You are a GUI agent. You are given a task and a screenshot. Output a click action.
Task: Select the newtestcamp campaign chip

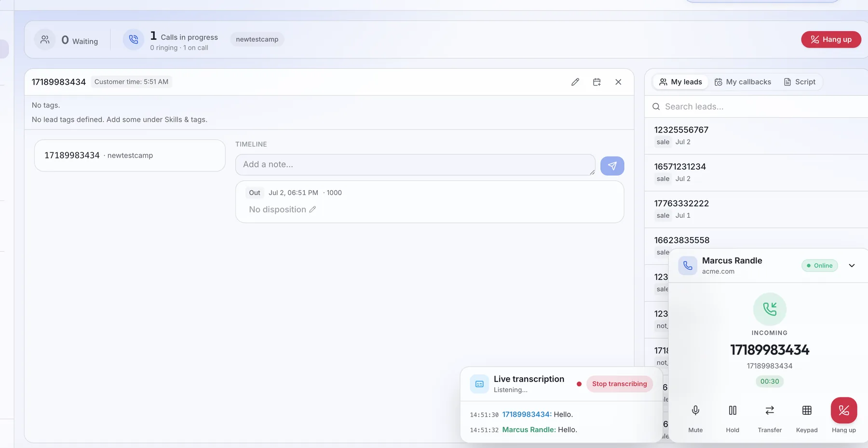pos(257,40)
